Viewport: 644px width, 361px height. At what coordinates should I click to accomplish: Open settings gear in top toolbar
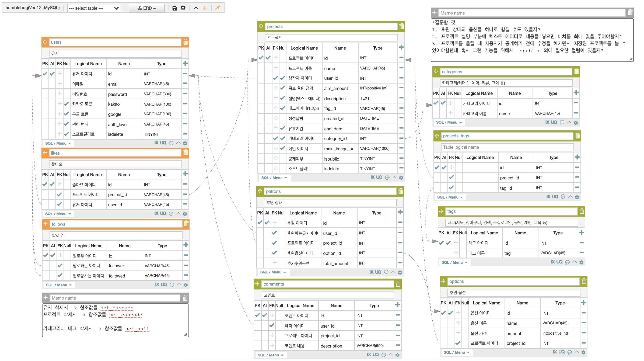click(183, 8)
